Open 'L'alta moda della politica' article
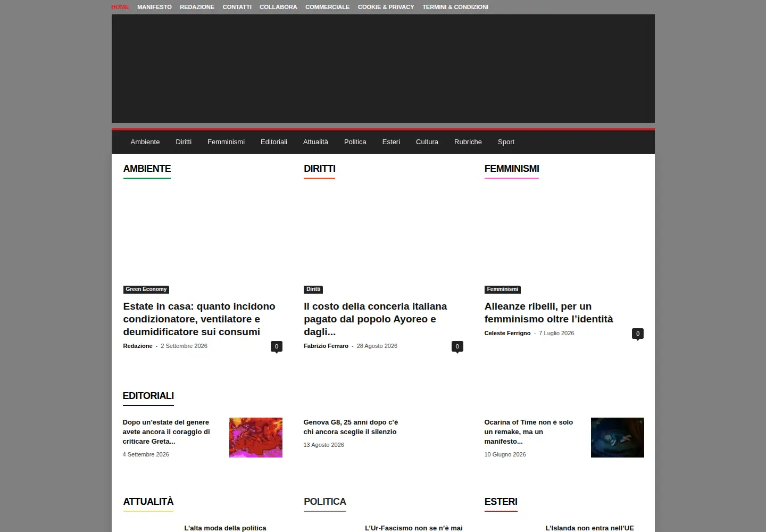The width and height of the screenshot is (766, 532). 225,528
